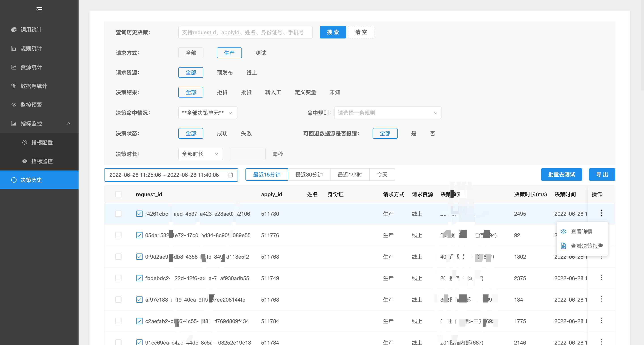Check the row checkbox for apply_id 511780

click(119, 214)
